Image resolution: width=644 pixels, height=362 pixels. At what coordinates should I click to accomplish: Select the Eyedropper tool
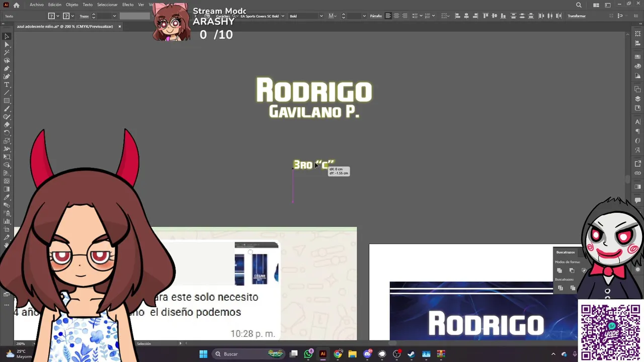(7, 197)
